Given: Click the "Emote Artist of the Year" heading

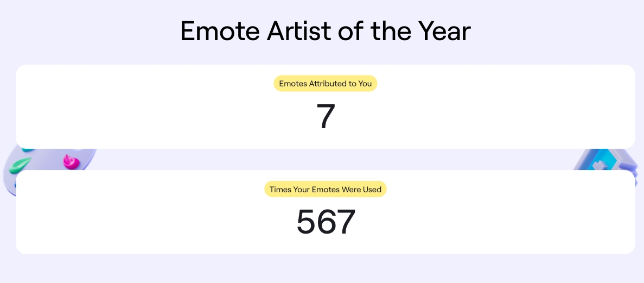Looking at the screenshot, I should 325,32.
